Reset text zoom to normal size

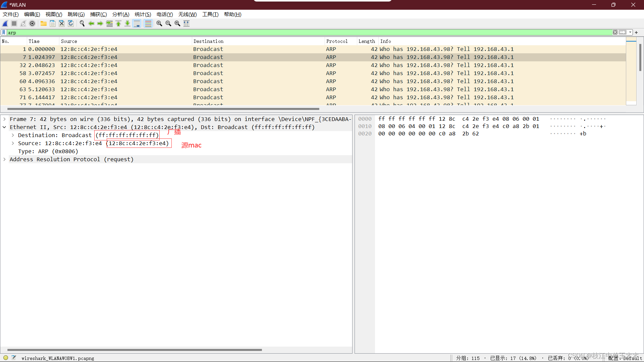[177, 23]
